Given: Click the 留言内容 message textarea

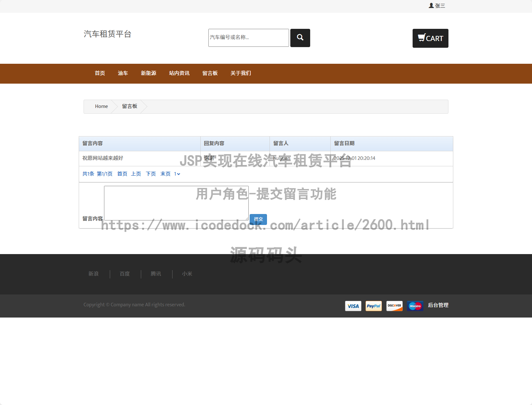Looking at the screenshot, I should 176,203.
